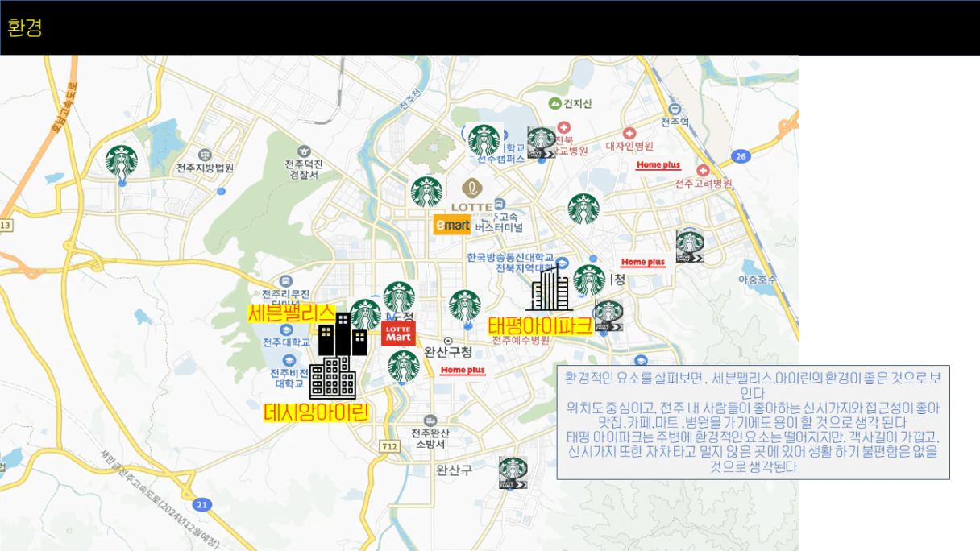
Task: Select the 전주고려병원 label
Action: click(x=704, y=184)
